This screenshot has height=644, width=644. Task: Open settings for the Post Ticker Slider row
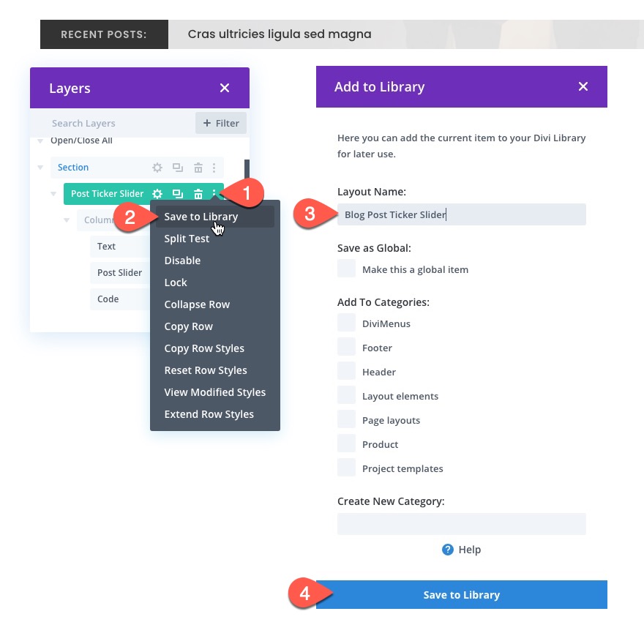157,193
